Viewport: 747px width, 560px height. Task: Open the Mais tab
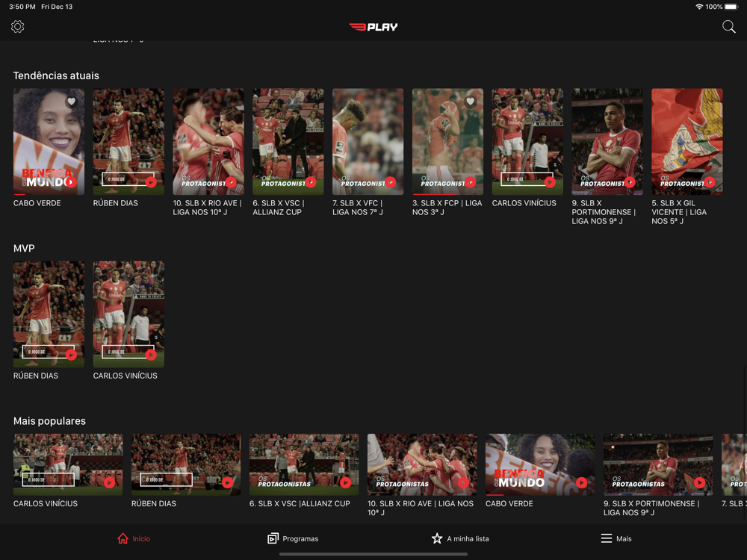616,538
